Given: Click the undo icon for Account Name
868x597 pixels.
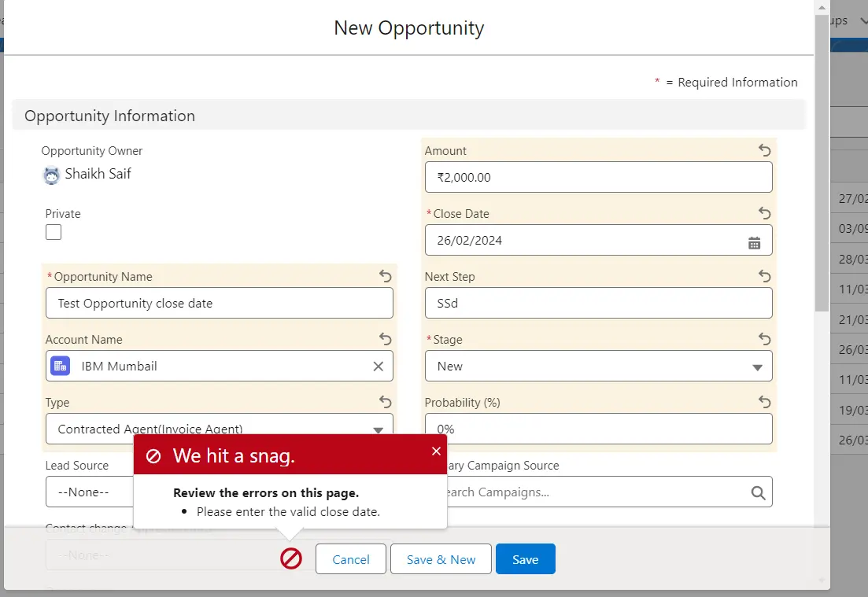Looking at the screenshot, I should [x=385, y=339].
